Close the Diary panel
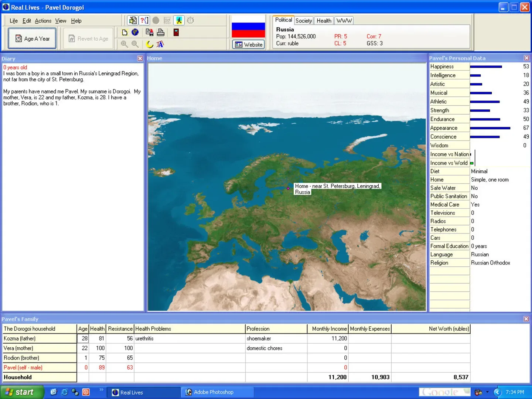Screen dimensions: 532x399 click(x=140, y=58)
